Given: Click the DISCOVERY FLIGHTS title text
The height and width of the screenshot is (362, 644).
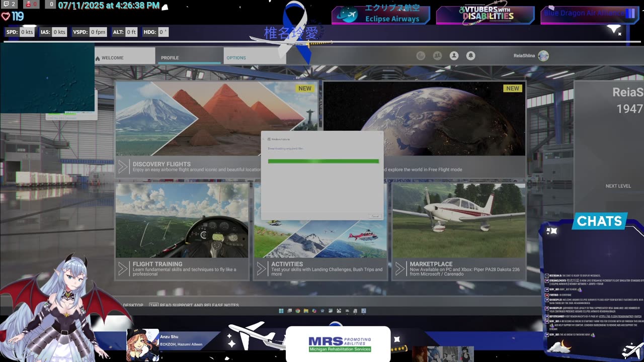Looking at the screenshot, I should pyautogui.click(x=162, y=164).
